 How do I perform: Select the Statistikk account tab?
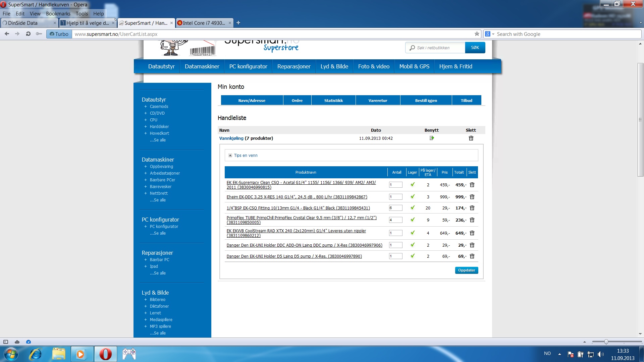333,100
